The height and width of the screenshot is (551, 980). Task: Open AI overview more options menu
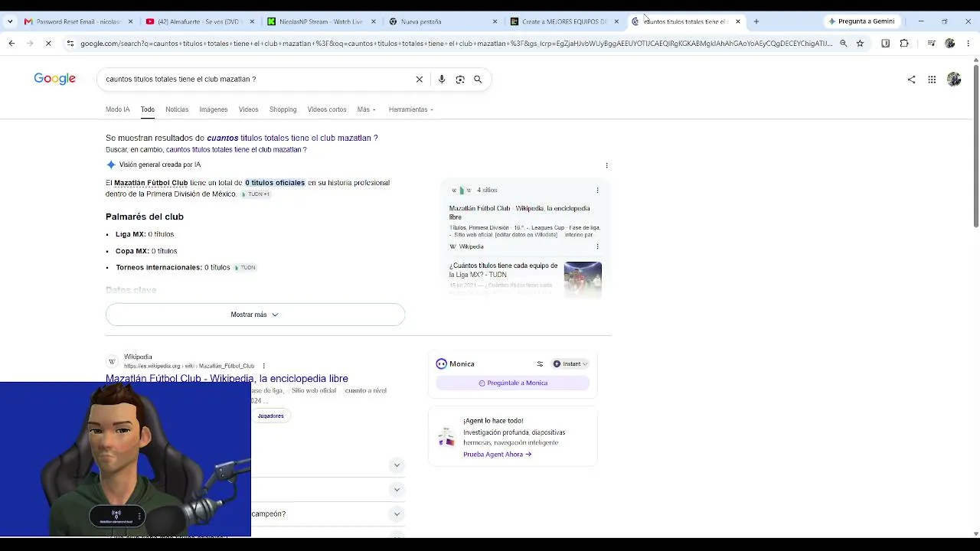[x=606, y=165]
